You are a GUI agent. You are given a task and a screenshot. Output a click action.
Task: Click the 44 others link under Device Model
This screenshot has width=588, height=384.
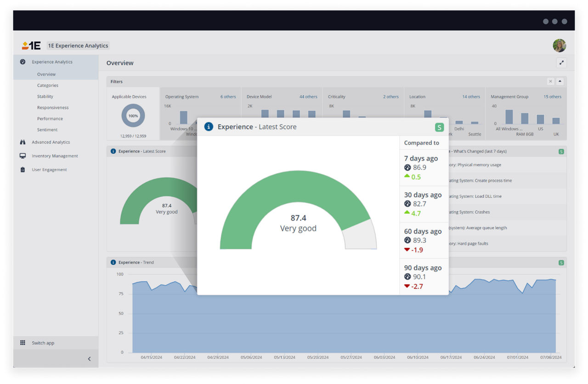[308, 97]
